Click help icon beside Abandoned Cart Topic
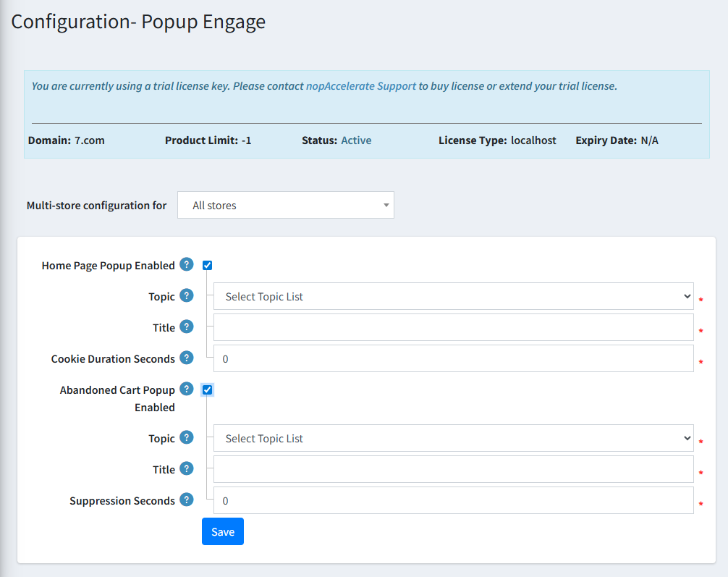Viewport: 728px width, 577px height. click(x=187, y=437)
